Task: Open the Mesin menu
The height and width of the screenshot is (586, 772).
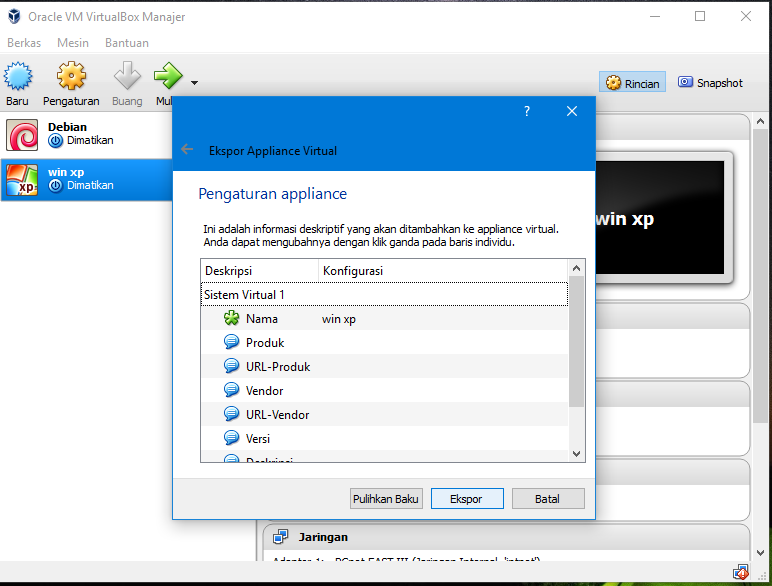Action: 73,43
